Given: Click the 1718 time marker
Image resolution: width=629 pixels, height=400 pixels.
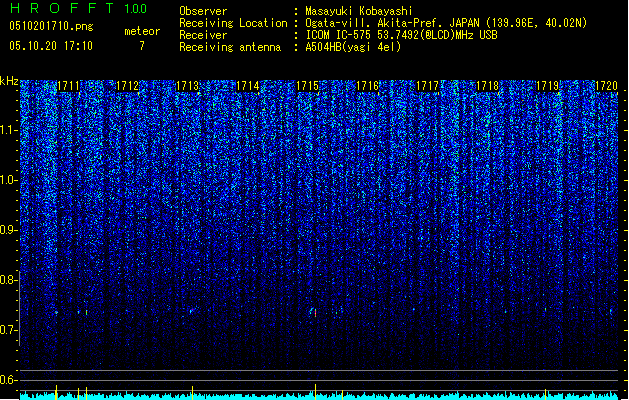Looking at the screenshot, I should coord(487,86).
